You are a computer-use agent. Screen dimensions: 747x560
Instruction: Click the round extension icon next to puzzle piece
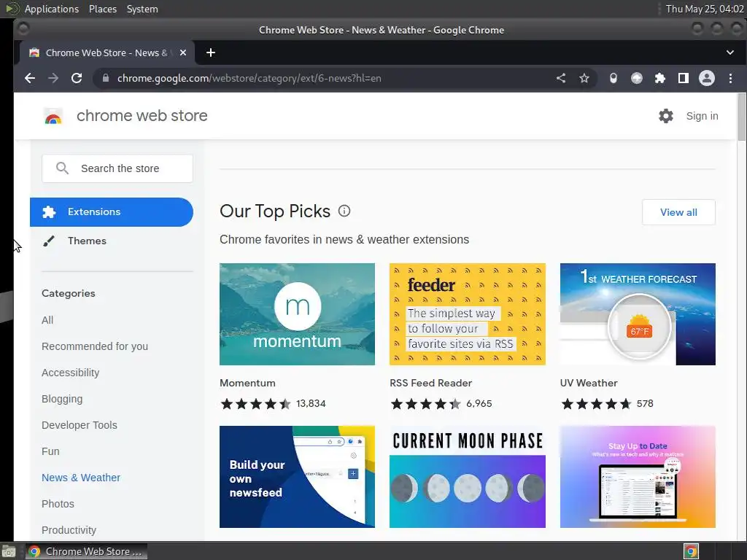636,78
